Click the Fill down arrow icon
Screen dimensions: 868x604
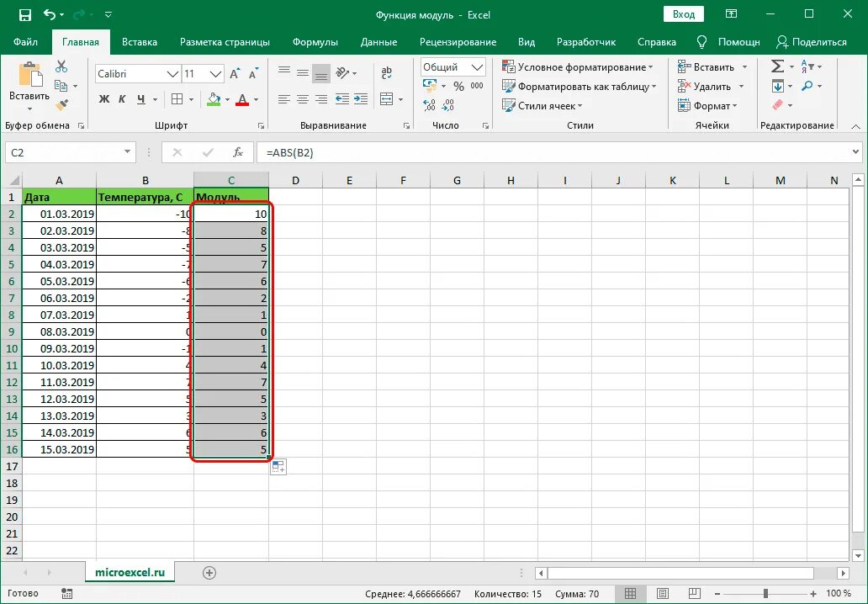(778, 86)
